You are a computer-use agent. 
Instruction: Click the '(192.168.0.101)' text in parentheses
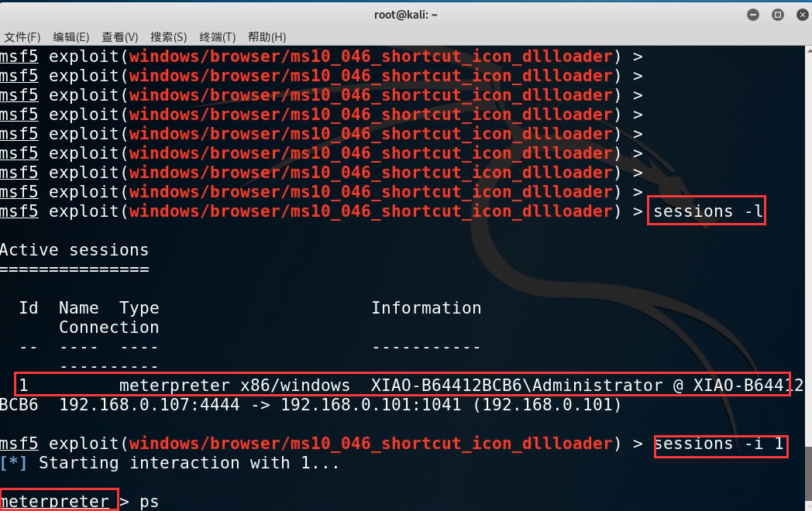(x=547, y=405)
